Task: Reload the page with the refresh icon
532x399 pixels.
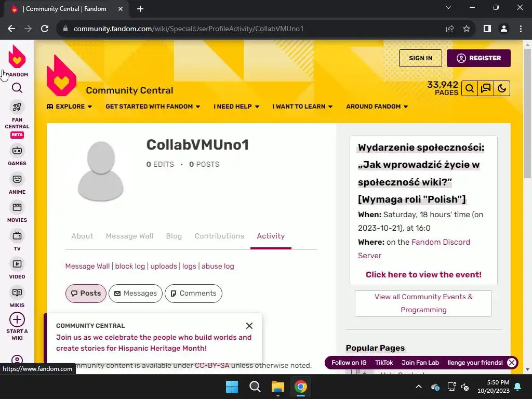Action: pyautogui.click(x=45, y=29)
